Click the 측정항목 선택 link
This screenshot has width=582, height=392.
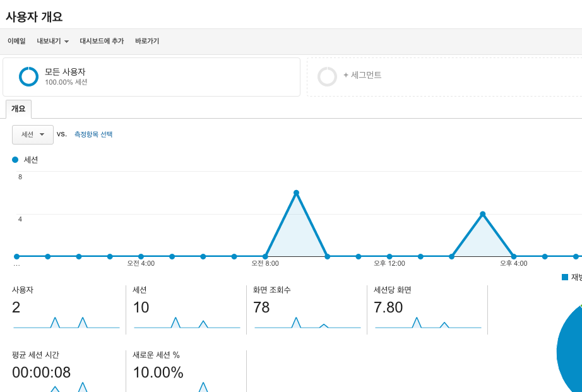coord(93,134)
